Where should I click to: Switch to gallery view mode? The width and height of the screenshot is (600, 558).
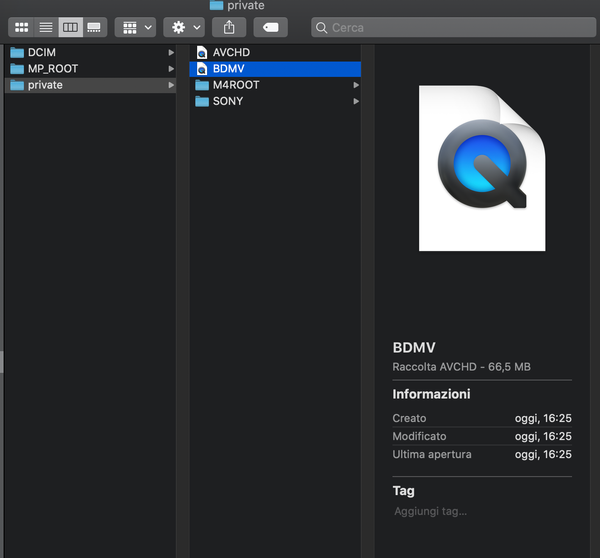[93, 27]
